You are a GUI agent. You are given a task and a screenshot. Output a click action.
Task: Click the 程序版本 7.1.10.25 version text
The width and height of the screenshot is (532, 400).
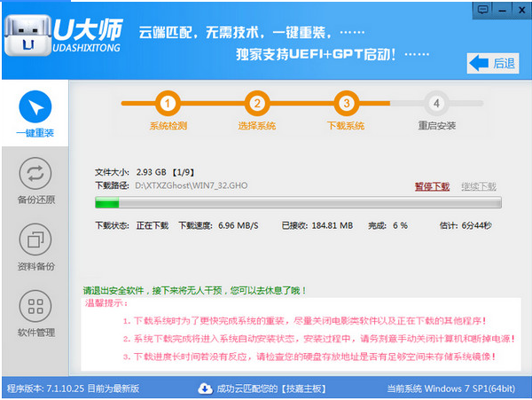pos(69,388)
